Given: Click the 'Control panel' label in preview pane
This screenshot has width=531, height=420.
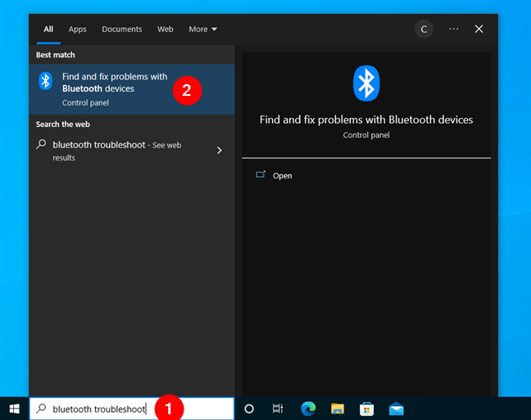Looking at the screenshot, I should pyautogui.click(x=366, y=135).
